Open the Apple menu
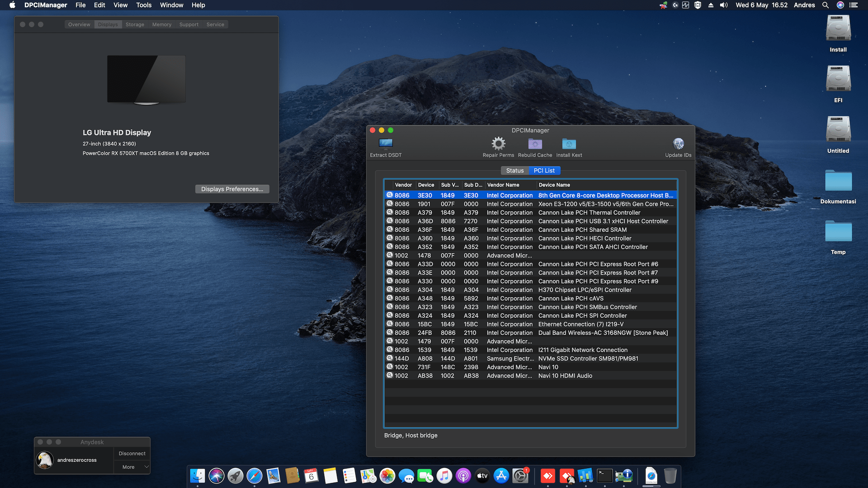 pyautogui.click(x=13, y=5)
